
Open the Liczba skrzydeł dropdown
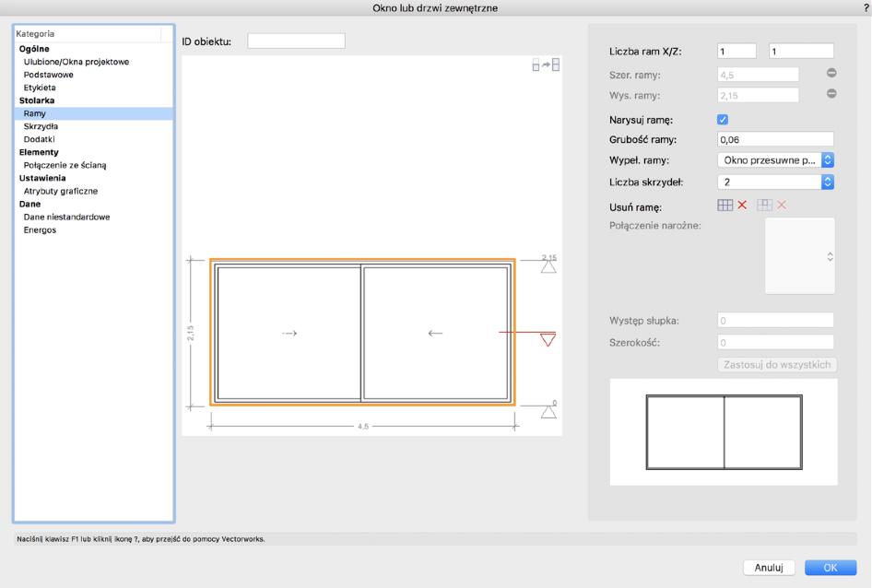coord(775,182)
